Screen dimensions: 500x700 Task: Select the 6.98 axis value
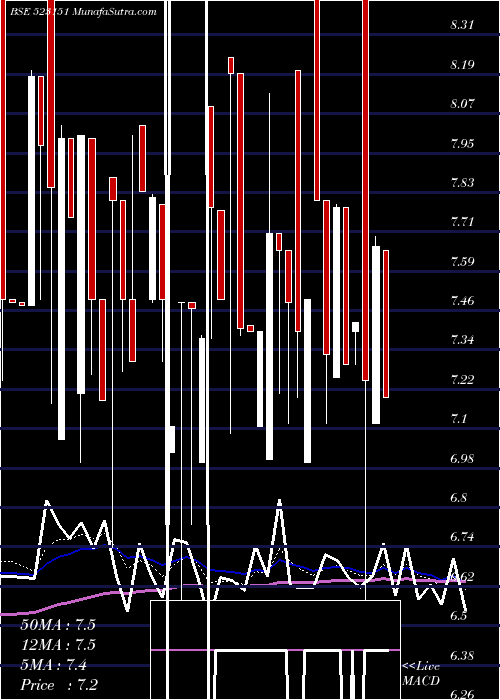(462, 459)
